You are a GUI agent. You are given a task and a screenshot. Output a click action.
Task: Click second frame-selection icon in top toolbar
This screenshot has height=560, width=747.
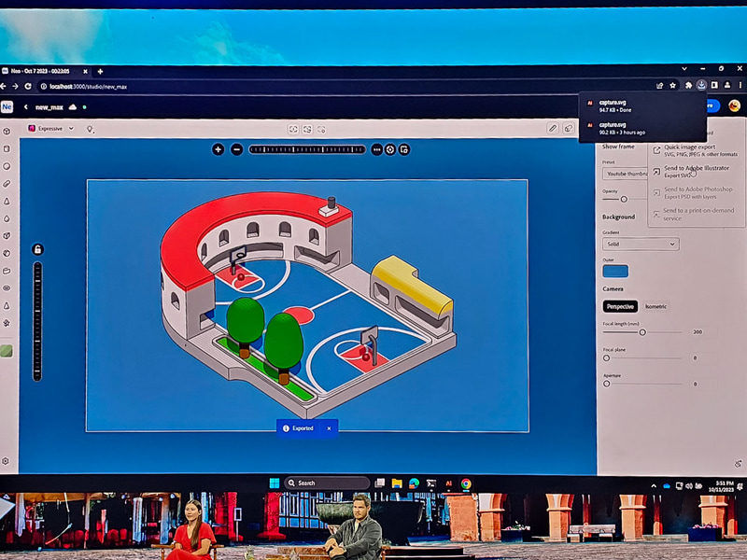pyautogui.click(x=307, y=129)
